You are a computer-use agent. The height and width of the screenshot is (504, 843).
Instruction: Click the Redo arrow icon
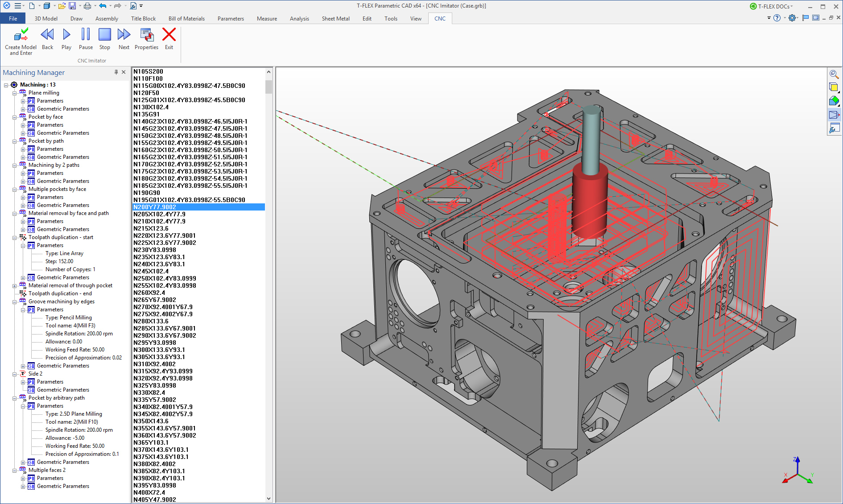[x=117, y=6]
